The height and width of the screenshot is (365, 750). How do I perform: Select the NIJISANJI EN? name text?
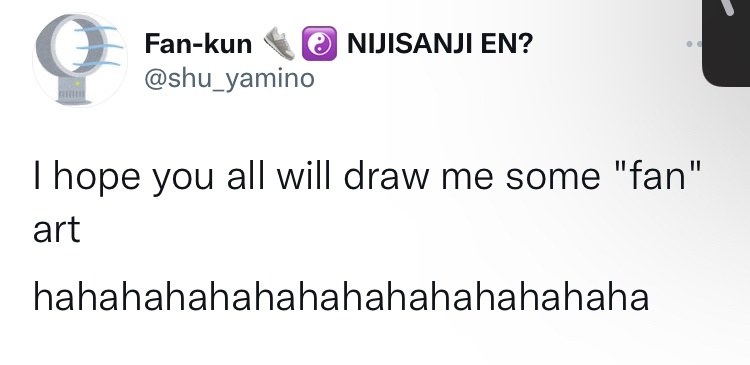coord(439,44)
